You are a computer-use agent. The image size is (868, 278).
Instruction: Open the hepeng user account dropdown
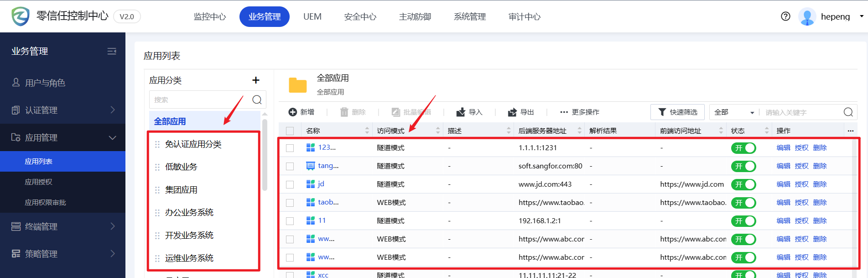click(x=862, y=16)
